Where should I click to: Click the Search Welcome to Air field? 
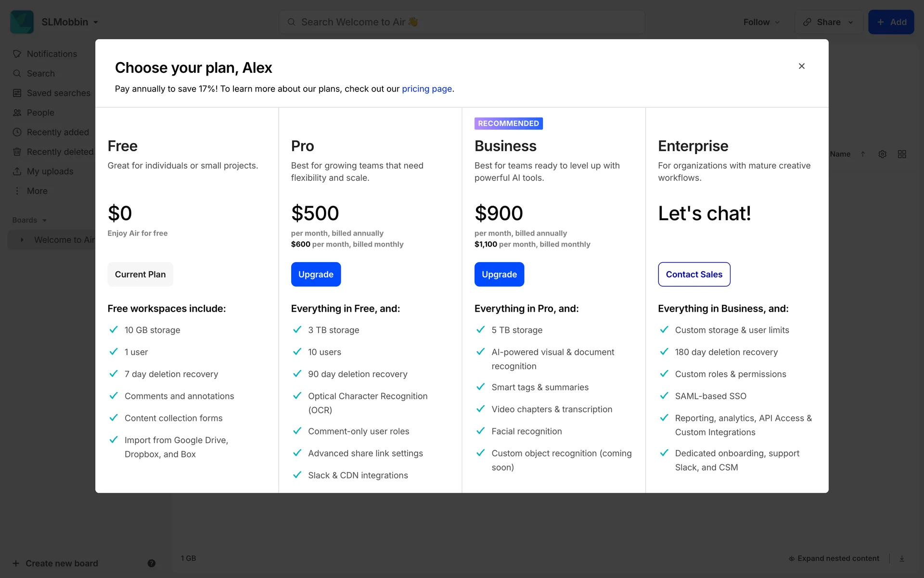pos(462,22)
